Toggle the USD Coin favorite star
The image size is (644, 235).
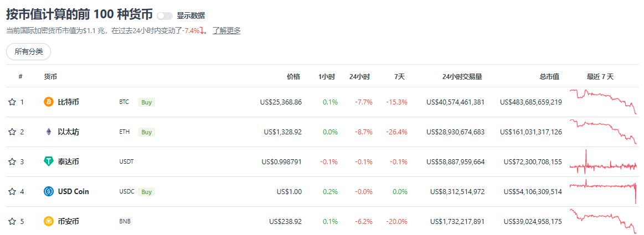[x=12, y=191]
